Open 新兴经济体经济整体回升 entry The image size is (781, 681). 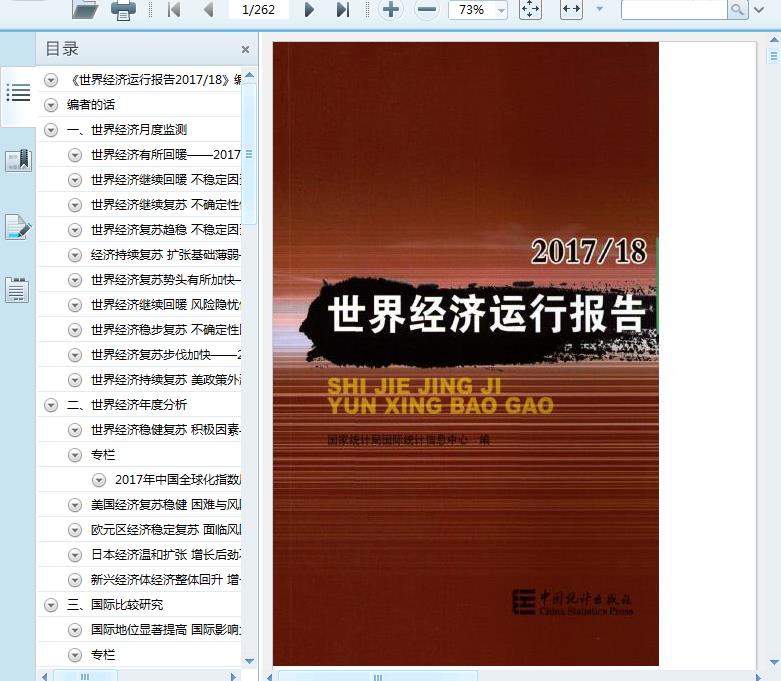(x=166, y=580)
